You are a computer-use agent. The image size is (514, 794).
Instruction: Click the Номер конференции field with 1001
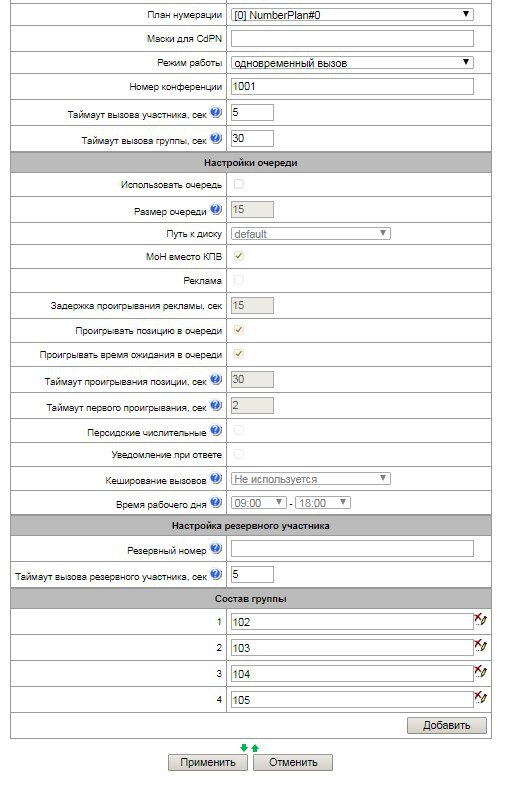pos(352,86)
